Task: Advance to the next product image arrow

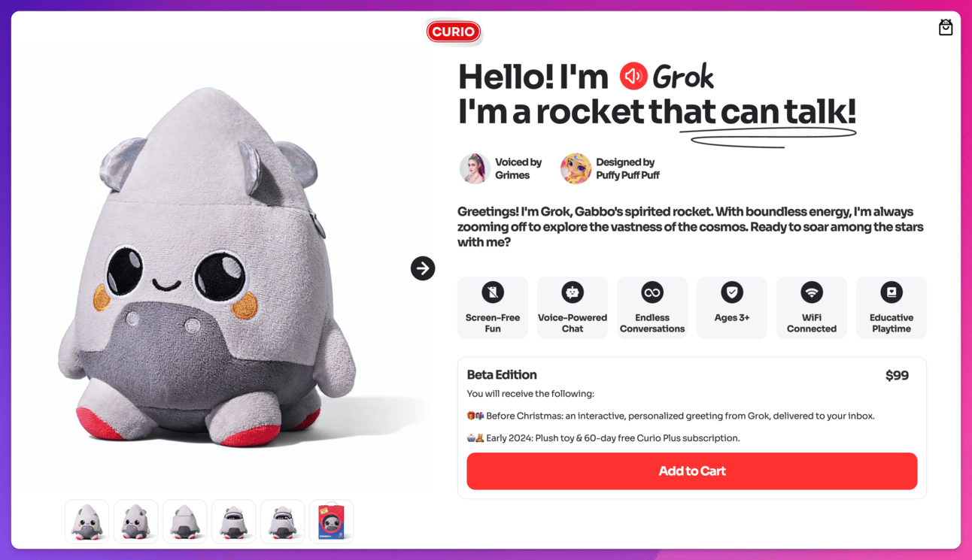Action: click(x=423, y=268)
